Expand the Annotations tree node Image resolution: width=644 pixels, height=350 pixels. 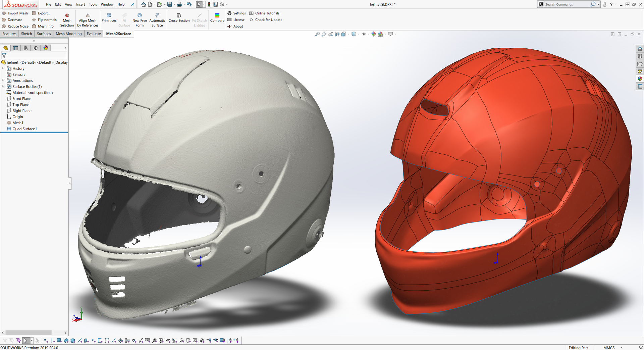tap(3, 81)
